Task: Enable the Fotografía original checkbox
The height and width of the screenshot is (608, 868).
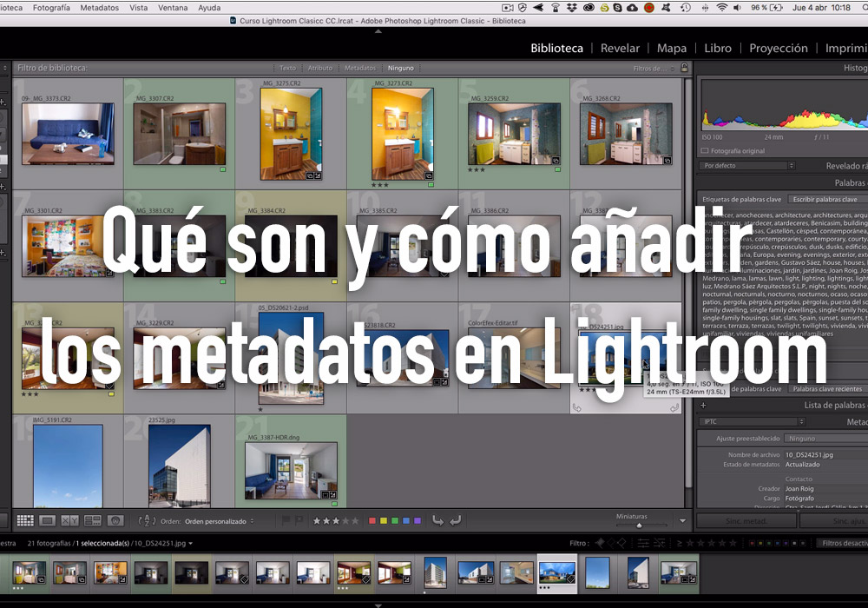Action: [x=705, y=150]
